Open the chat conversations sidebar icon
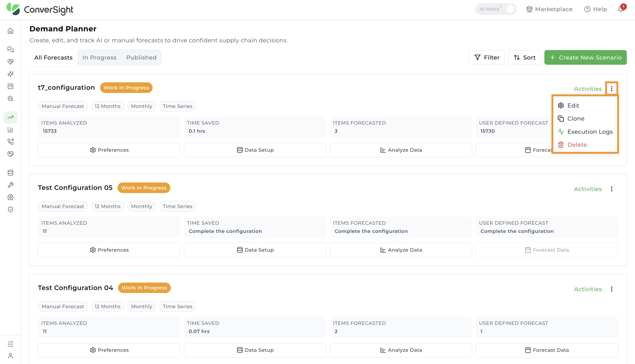 [11, 50]
